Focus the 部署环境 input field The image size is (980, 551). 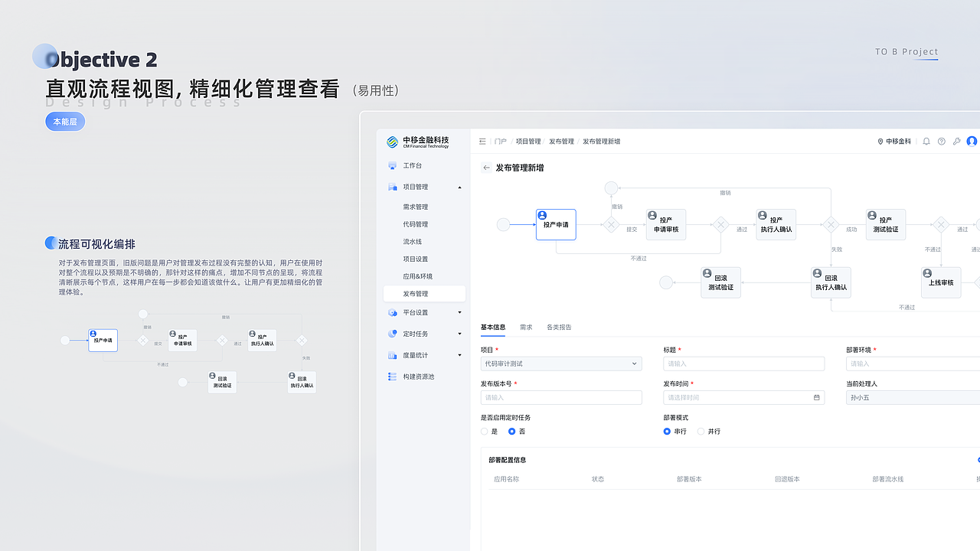[913, 364]
